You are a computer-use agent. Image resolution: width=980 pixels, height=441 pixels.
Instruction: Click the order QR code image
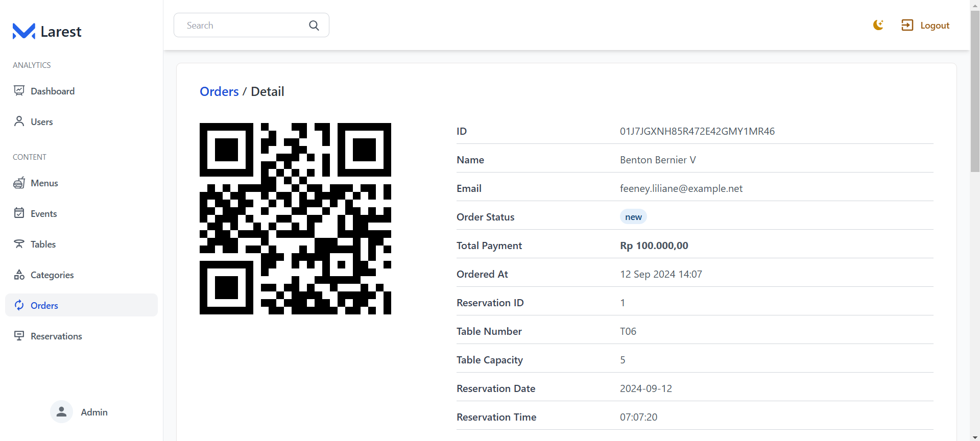pyautogui.click(x=295, y=218)
